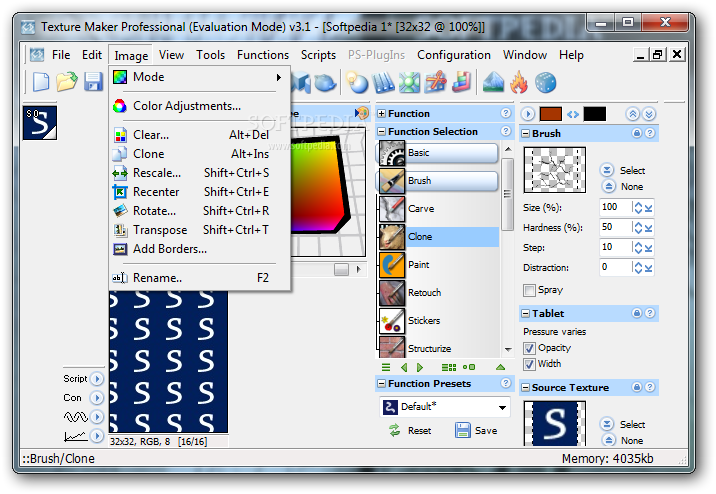Expand the Function panel
Image resolution: width=716 pixels, height=494 pixels.
click(x=381, y=114)
